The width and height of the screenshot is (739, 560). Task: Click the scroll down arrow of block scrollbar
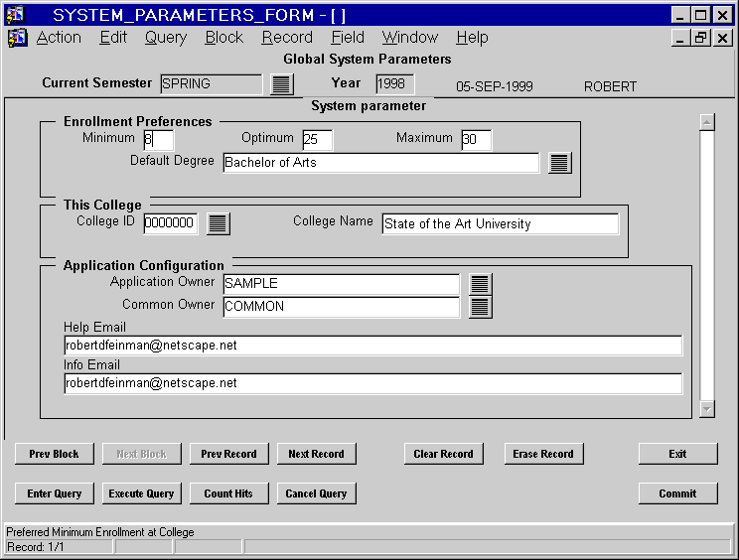click(707, 409)
